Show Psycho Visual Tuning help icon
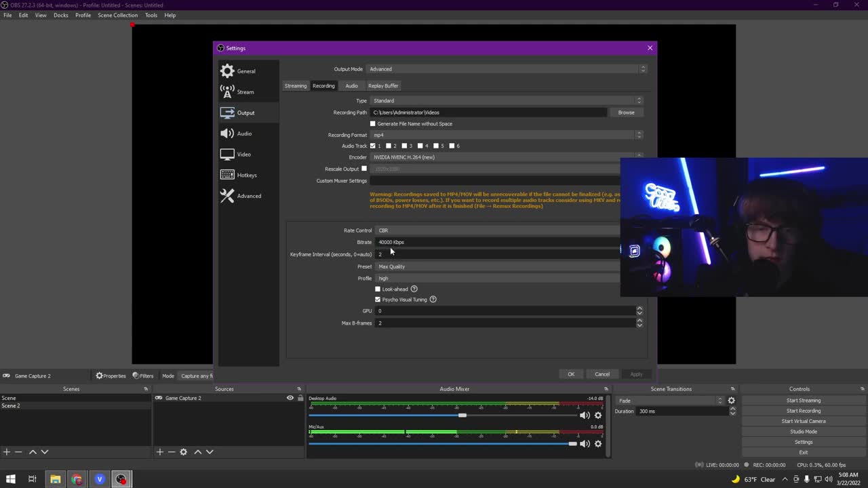 pyautogui.click(x=433, y=300)
